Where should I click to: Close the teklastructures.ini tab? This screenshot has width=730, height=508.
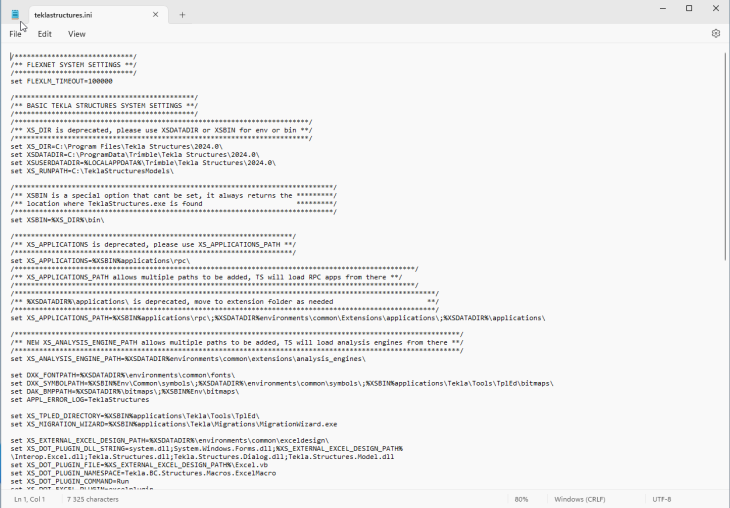155,15
